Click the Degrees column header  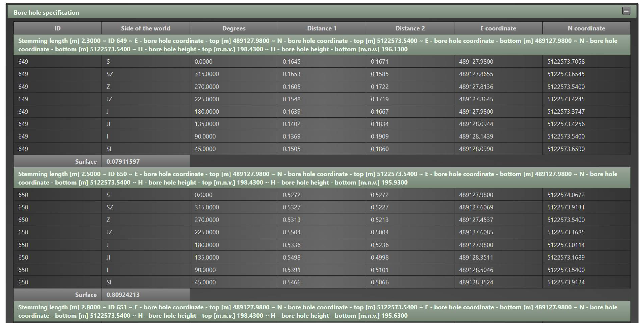click(234, 28)
